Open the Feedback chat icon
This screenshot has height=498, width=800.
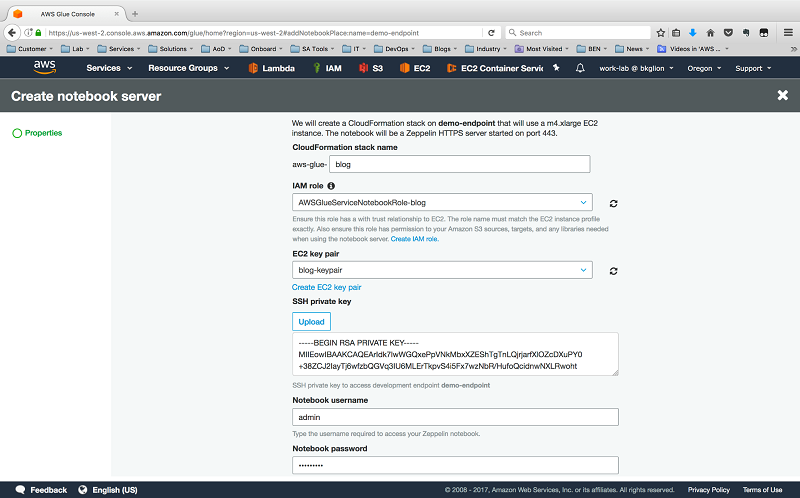(20, 490)
